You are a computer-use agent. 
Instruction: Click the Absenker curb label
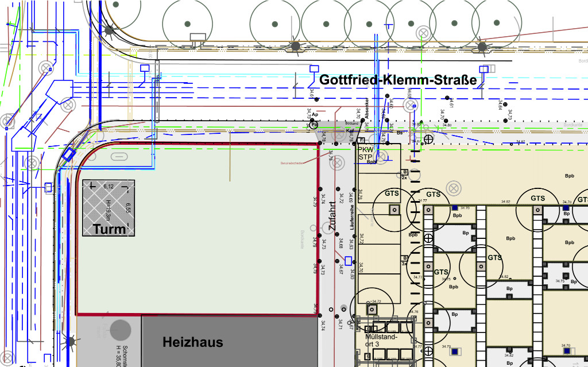[367, 107]
